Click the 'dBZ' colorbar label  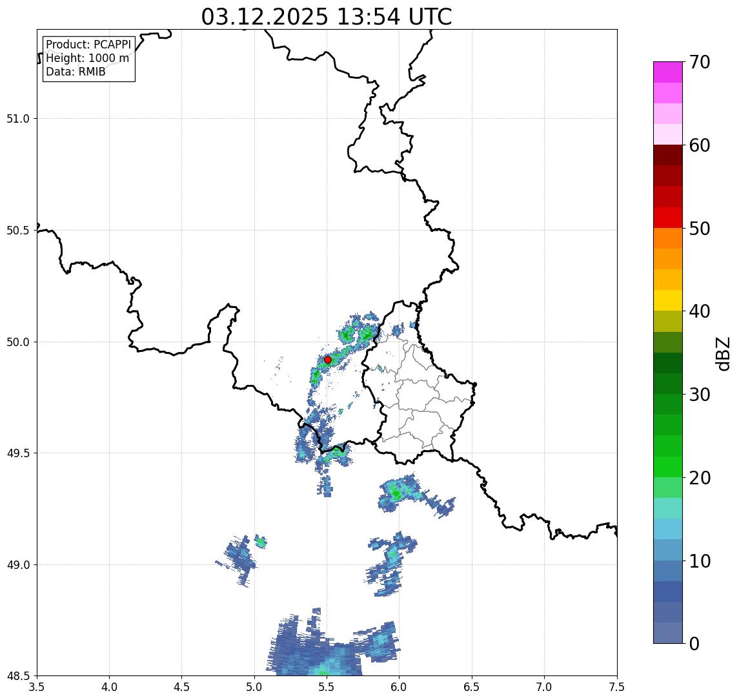(x=724, y=354)
